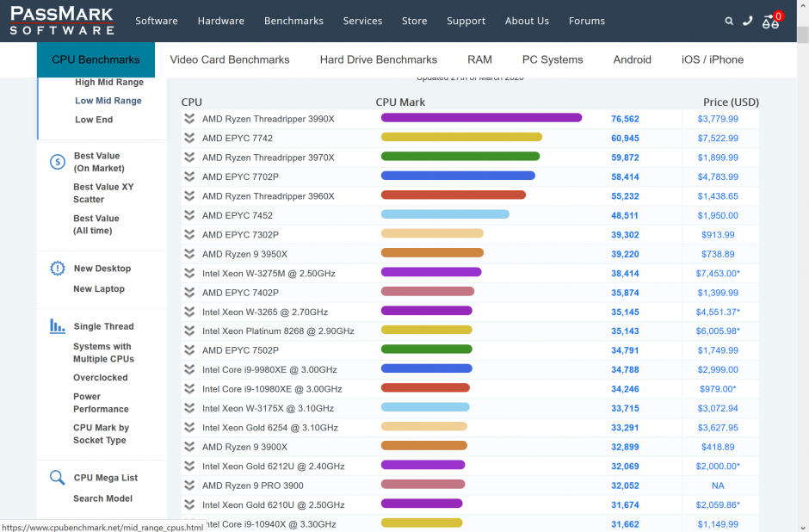This screenshot has height=532, width=809.
Task: Open the High Mid Range sidebar link
Action: click(108, 82)
